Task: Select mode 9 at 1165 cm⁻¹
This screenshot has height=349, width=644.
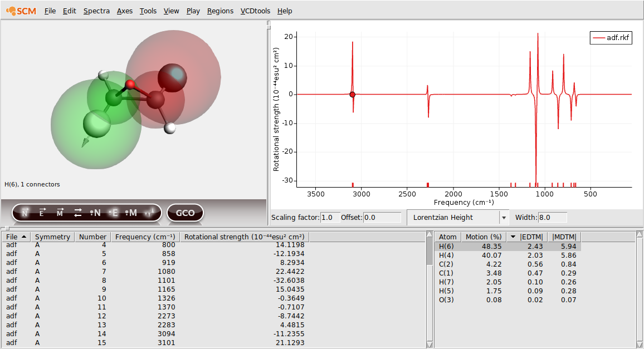Action: (x=155, y=289)
